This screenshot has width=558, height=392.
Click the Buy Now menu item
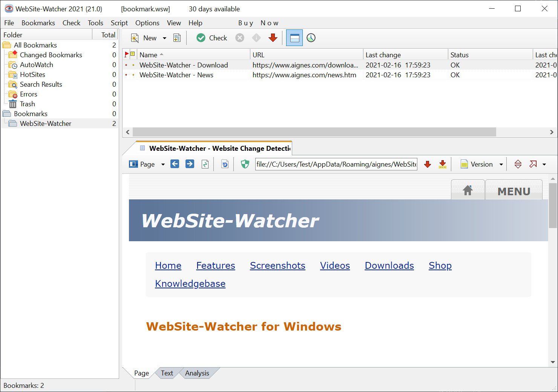pyautogui.click(x=258, y=23)
